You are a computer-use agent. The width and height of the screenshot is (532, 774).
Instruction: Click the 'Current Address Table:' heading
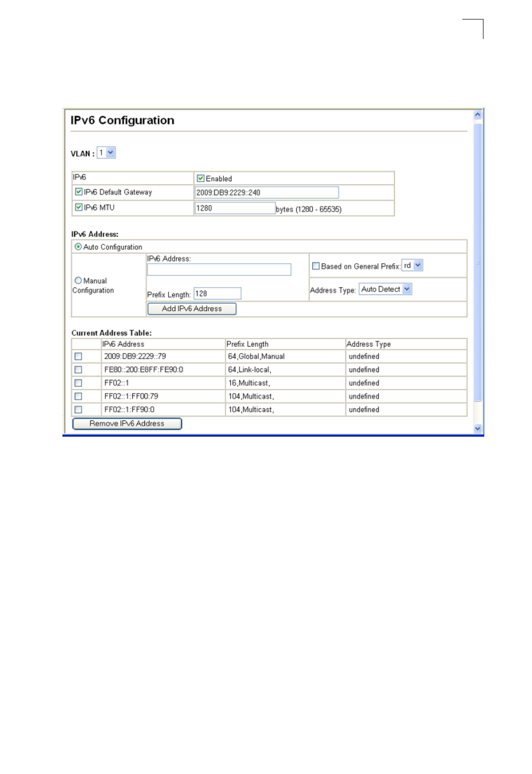[112, 333]
